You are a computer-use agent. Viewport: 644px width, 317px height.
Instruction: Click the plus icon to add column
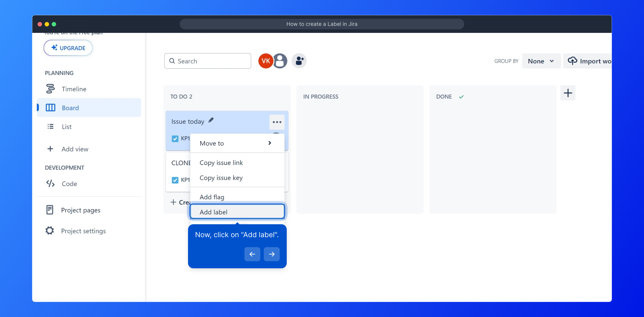568,93
